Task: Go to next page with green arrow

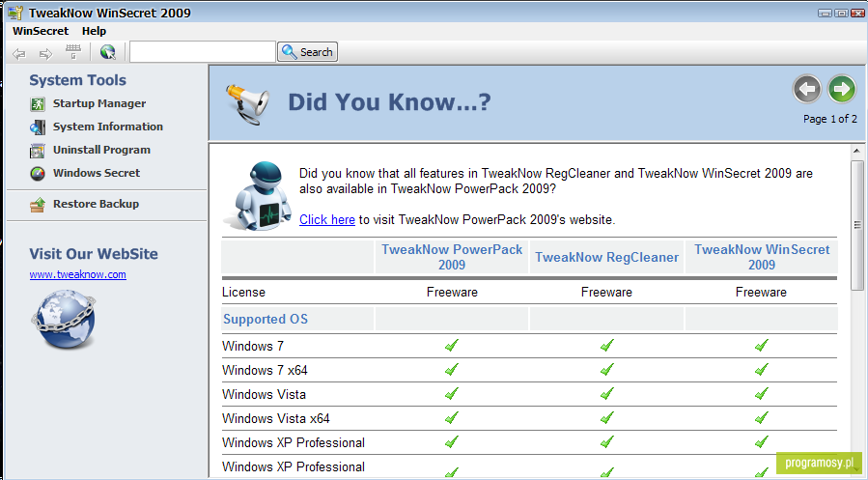Action: click(841, 89)
